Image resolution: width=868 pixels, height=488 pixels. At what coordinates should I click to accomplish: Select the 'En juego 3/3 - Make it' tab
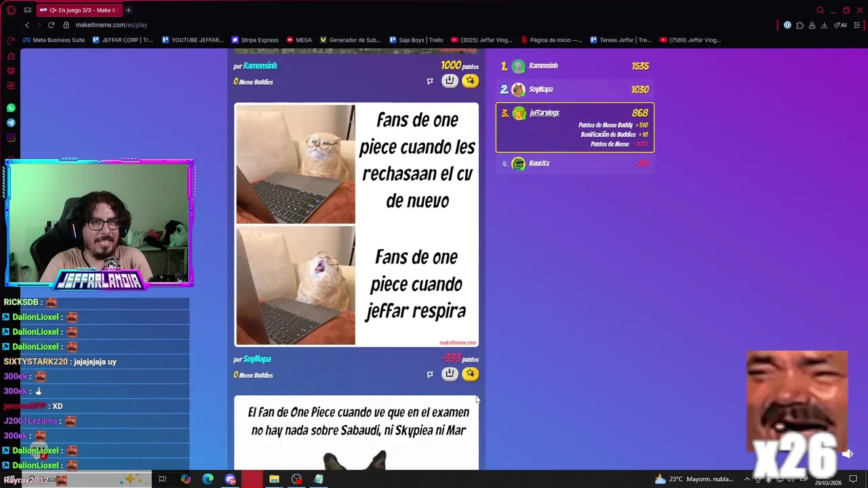coord(78,10)
